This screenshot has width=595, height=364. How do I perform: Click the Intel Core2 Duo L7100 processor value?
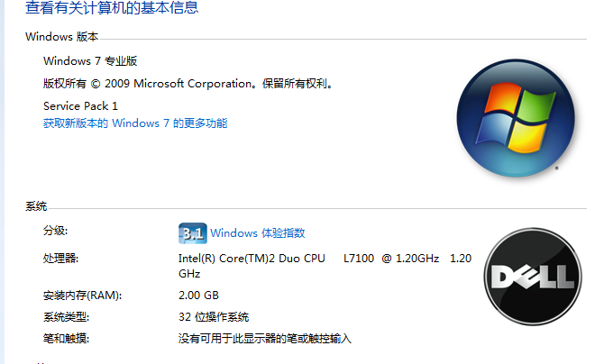point(325,266)
